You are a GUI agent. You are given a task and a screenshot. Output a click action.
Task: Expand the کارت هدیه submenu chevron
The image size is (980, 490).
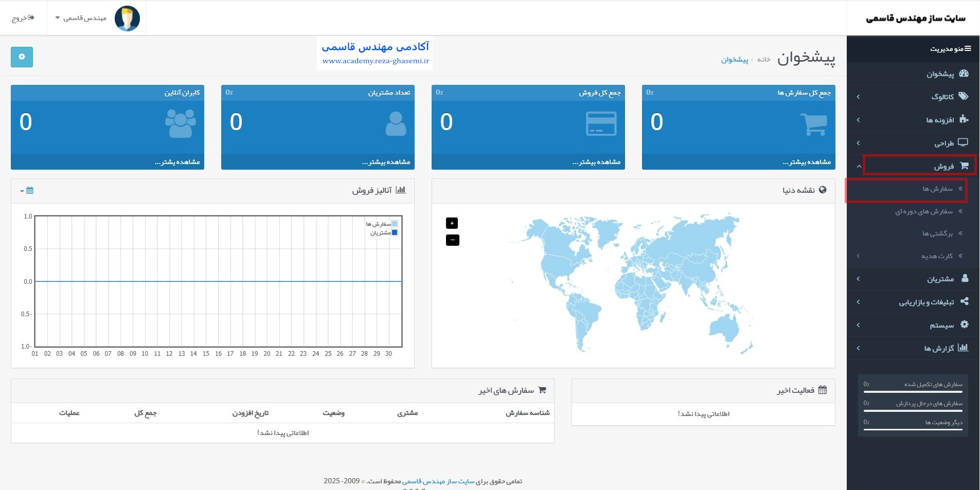pyautogui.click(x=858, y=256)
